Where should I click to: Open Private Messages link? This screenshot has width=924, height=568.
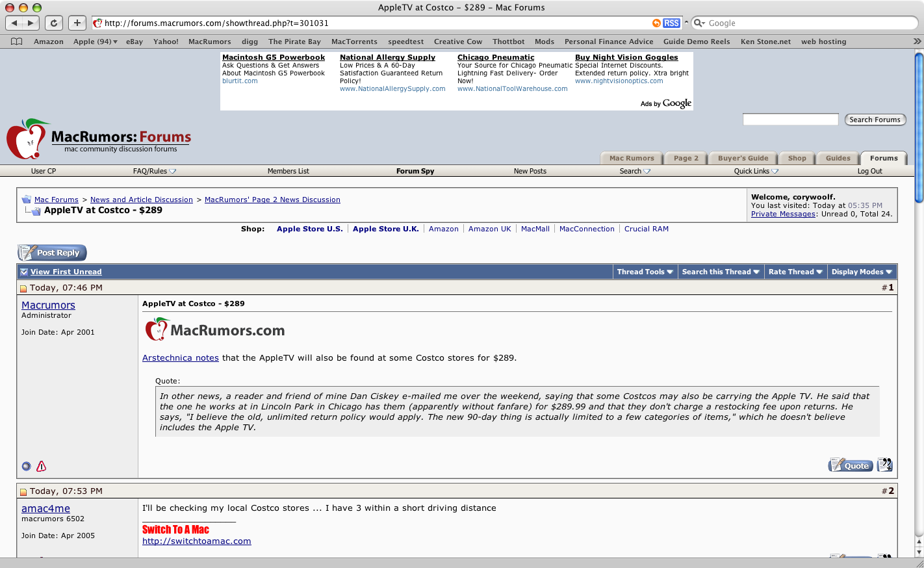point(783,214)
